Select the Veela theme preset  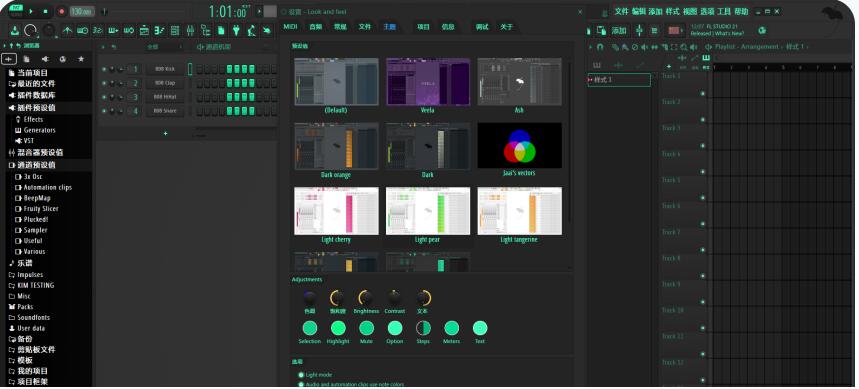tap(428, 82)
